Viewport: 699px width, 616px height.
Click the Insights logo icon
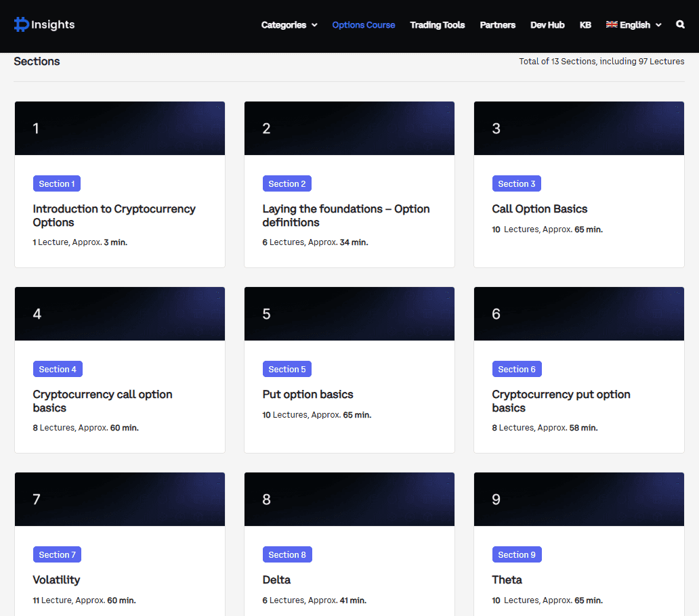pos(21,24)
